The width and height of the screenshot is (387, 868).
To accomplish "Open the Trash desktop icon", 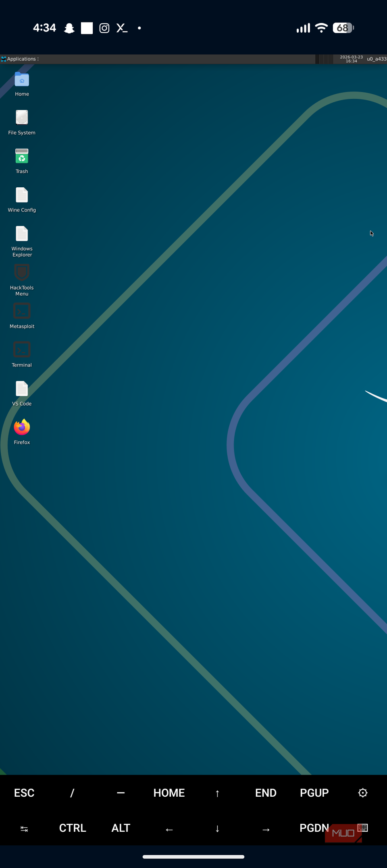I will click(x=22, y=156).
